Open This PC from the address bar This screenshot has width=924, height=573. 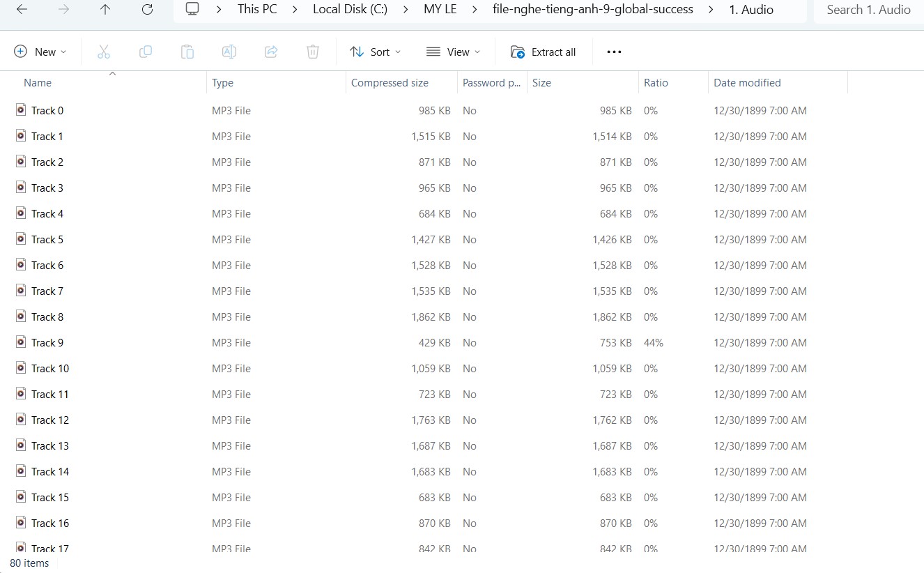[x=256, y=9]
